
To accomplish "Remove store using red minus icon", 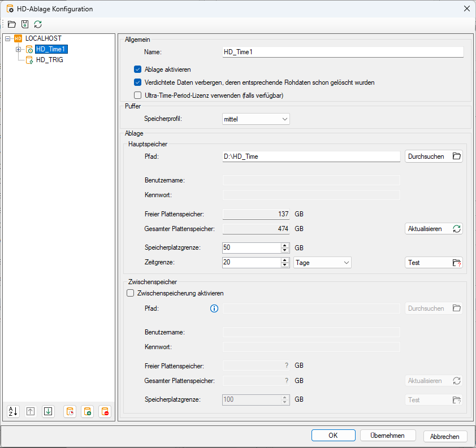I will pos(105,411).
